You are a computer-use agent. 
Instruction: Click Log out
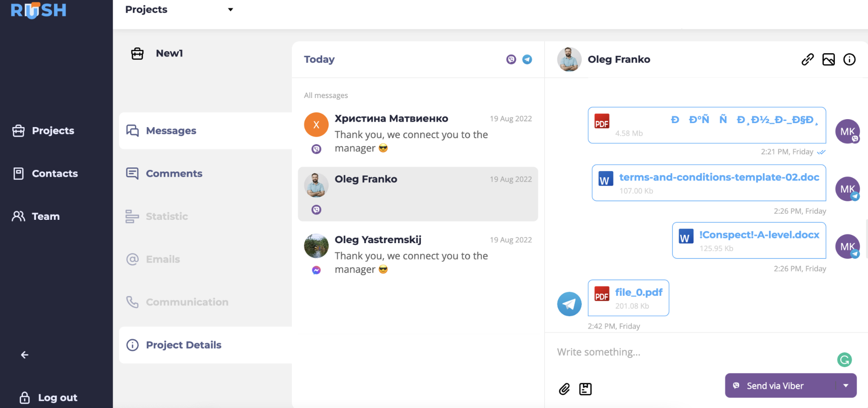point(57,397)
